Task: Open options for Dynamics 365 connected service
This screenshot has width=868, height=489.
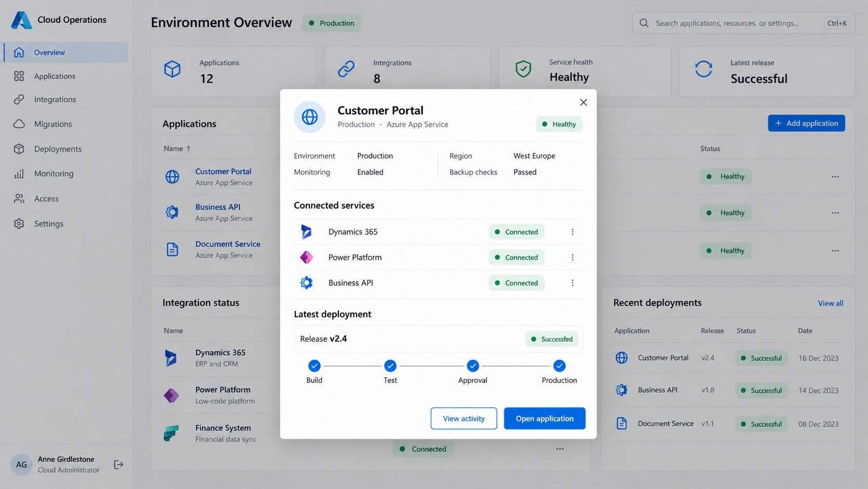Action: click(x=573, y=232)
